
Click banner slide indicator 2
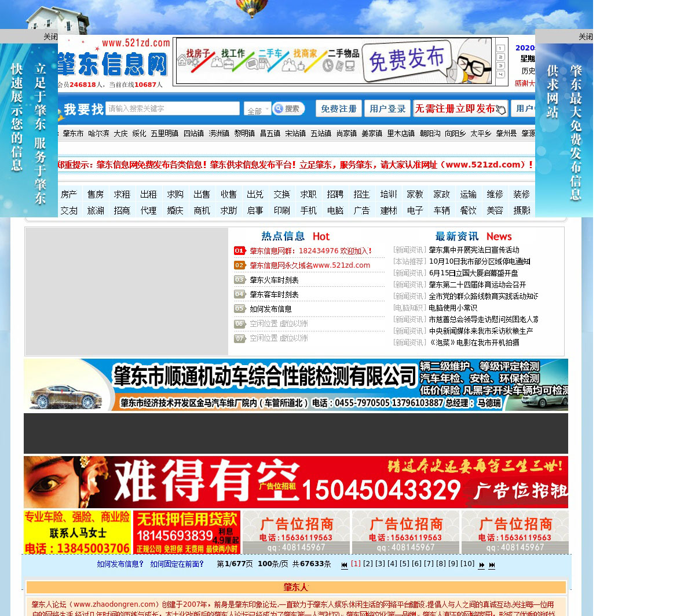[501, 57]
